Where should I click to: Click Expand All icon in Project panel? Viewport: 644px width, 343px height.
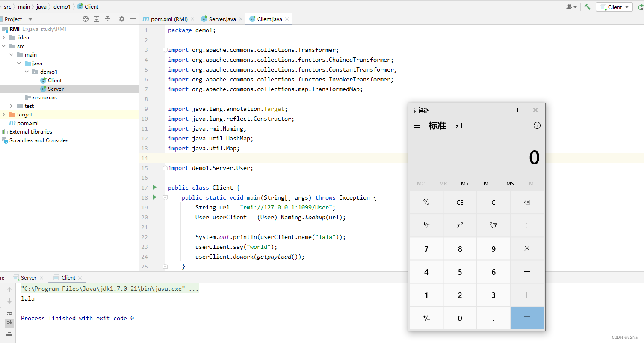pyautogui.click(x=97, y=19)
